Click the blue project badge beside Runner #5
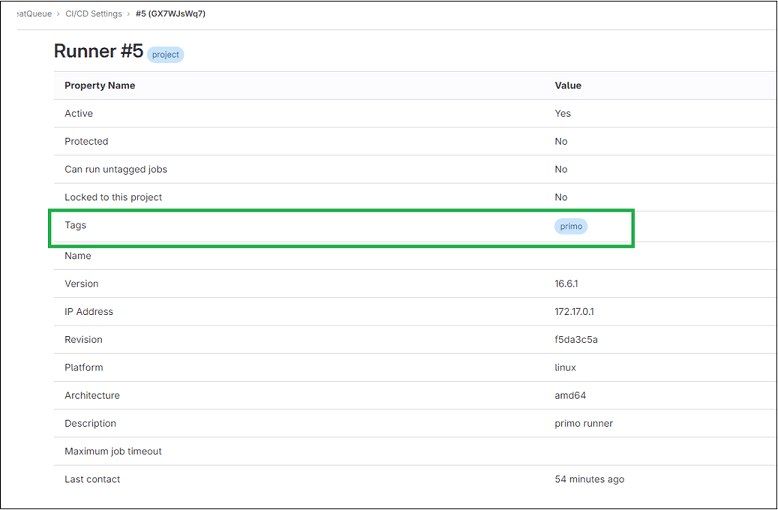 pos(166,55)
